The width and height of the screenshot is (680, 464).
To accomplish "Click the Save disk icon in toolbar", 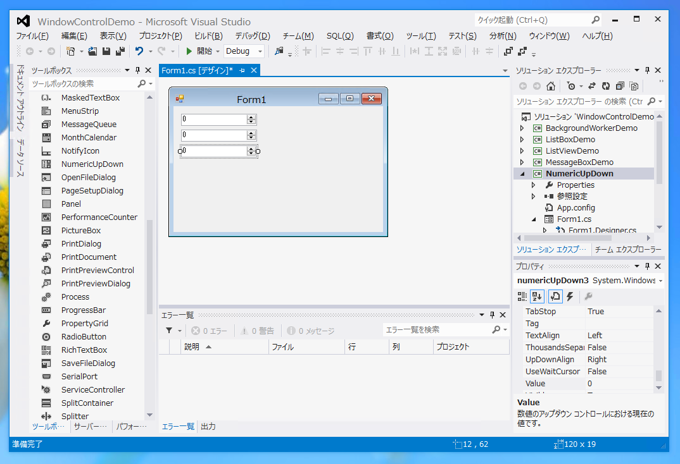I will (106, 51).
